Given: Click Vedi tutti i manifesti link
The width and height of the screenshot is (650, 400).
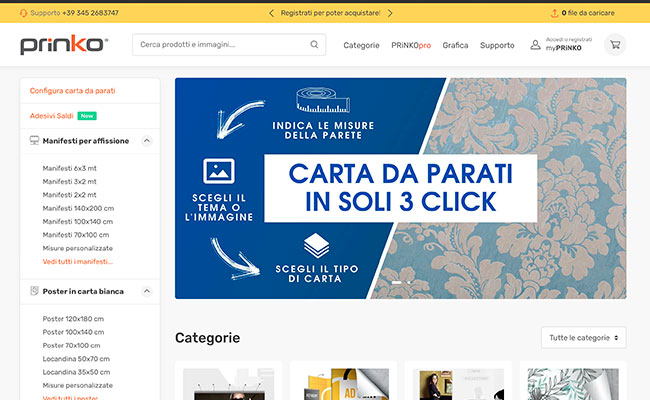Looking at the screenshot, I should click(78, 262).
